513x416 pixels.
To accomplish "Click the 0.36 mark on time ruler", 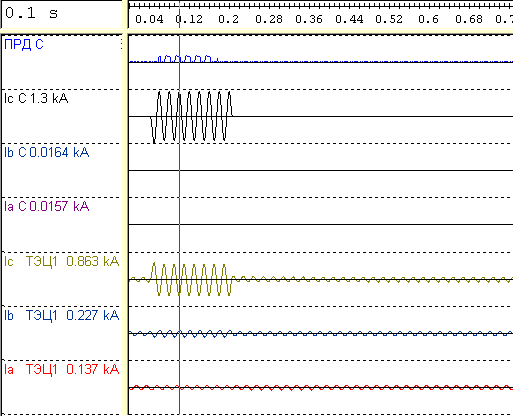I will pyautogui.click(x=309, y=19).
